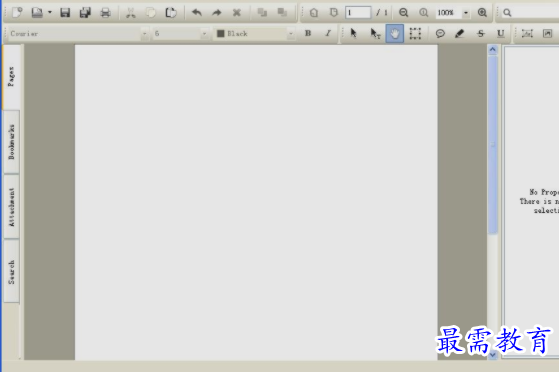Zoom out with the minus magnifier

(x=404, y=13)
